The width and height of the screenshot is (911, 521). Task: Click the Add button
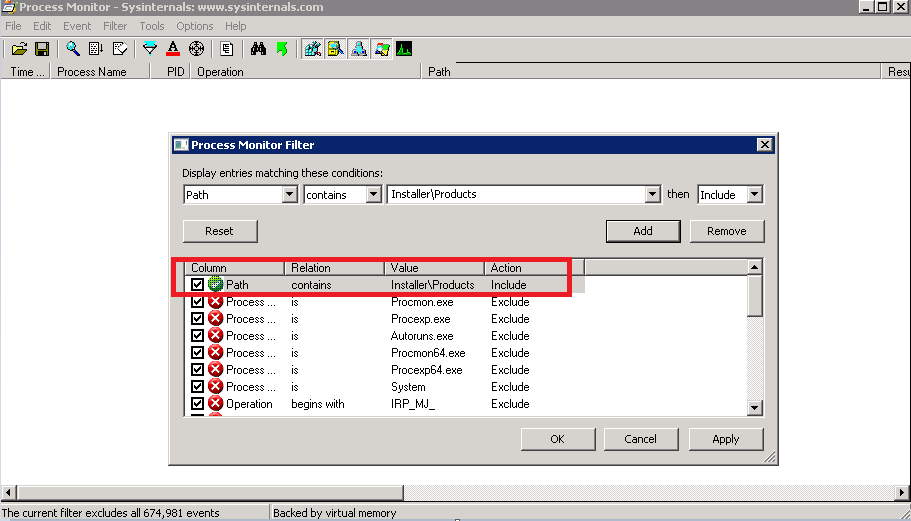643,231
